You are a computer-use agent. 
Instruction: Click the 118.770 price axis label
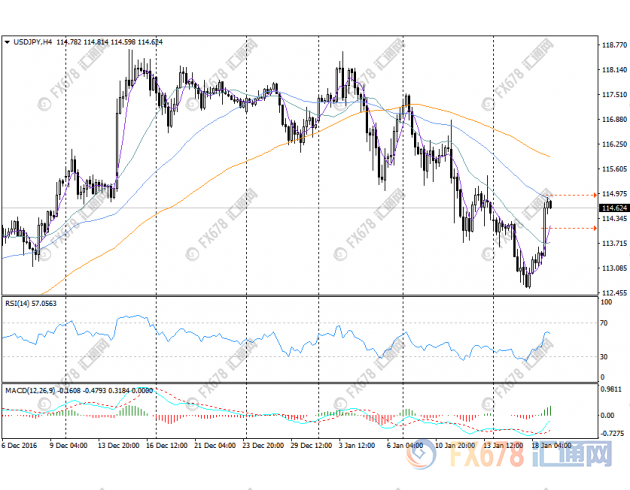tap(613, 45)
